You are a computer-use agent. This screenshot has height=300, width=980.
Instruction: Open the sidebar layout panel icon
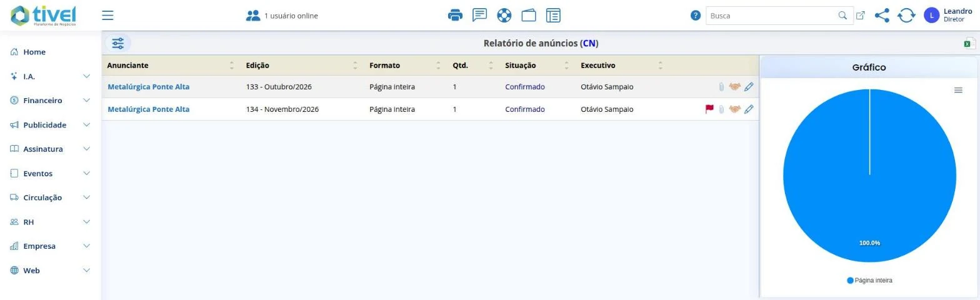(x=553, y=16)
